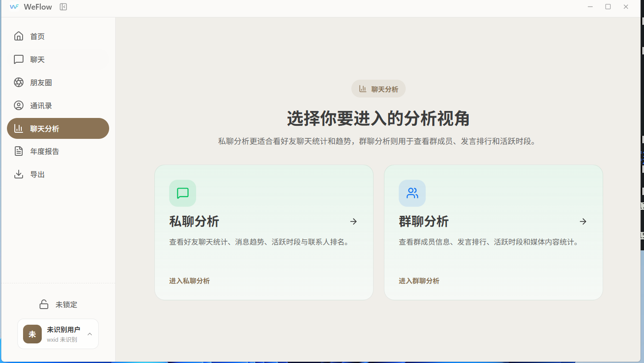Viewport: 644px width, 363px height.
Task: Open the 聊天分析 sidebar menu item
Action: (x=58, y=128)
